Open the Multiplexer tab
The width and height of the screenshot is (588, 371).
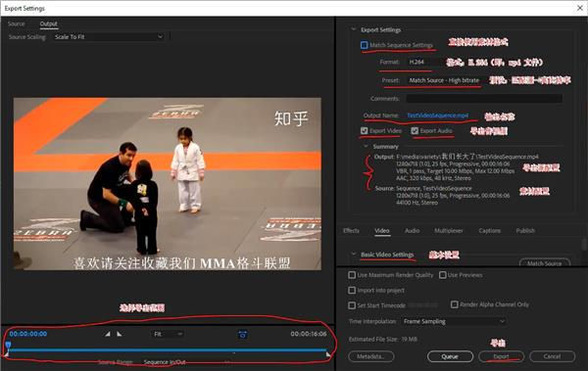coord(449,230)
